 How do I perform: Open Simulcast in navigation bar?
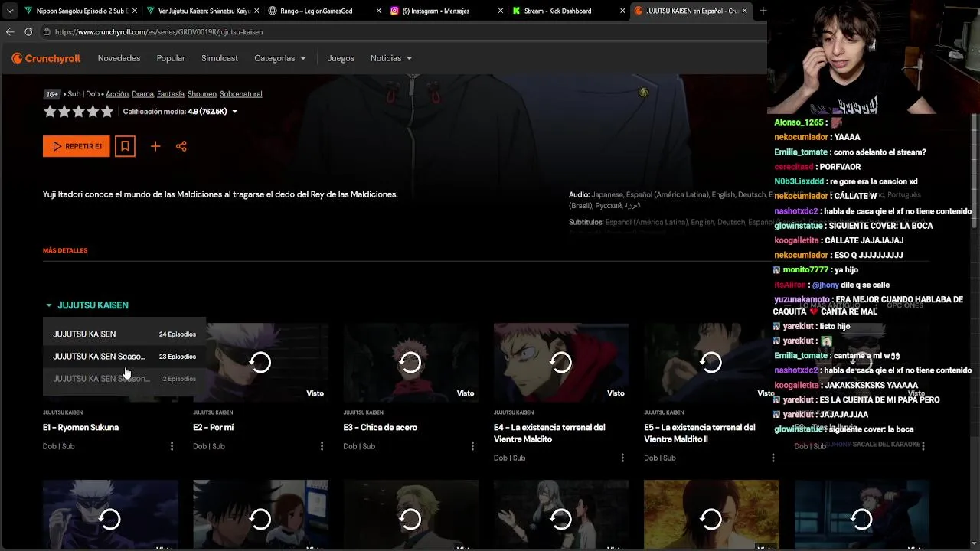coord(220,58)
